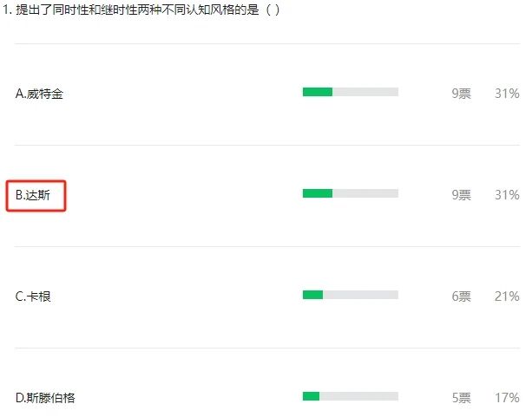The height and width of the screenshot is (417, 532).
Task: Click the progress bar for option A
Action: point(351,92)
